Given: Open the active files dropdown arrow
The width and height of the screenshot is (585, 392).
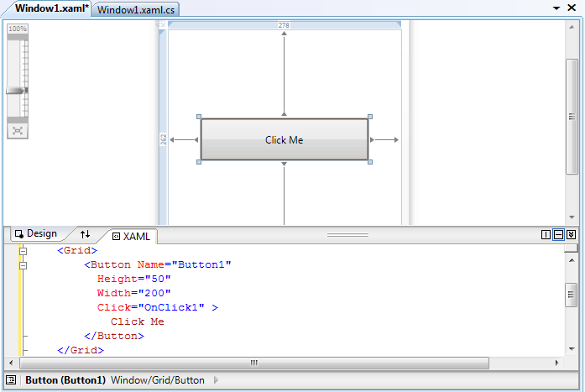Looking at the screenshot, I should [x=556, y=8].
